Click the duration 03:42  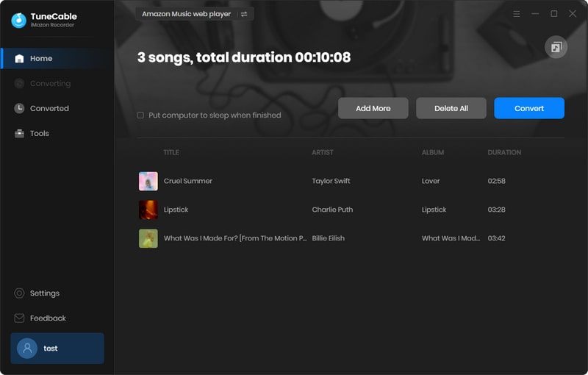click(497, 238)
